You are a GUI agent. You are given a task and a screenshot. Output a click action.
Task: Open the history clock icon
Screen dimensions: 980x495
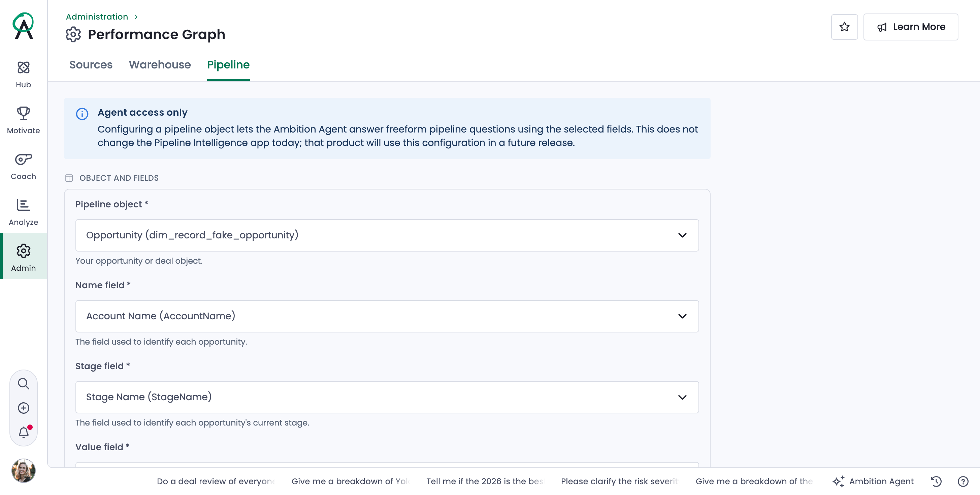click(x=936, y=481)
